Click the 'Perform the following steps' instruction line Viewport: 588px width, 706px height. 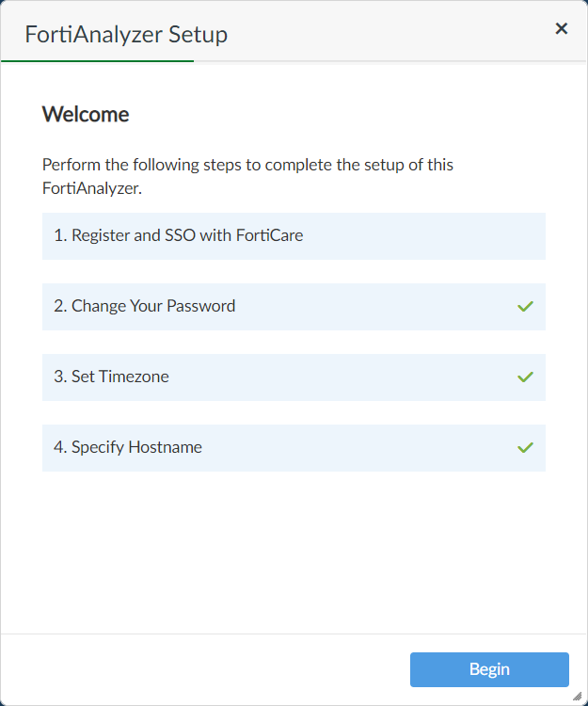point(247,165)
